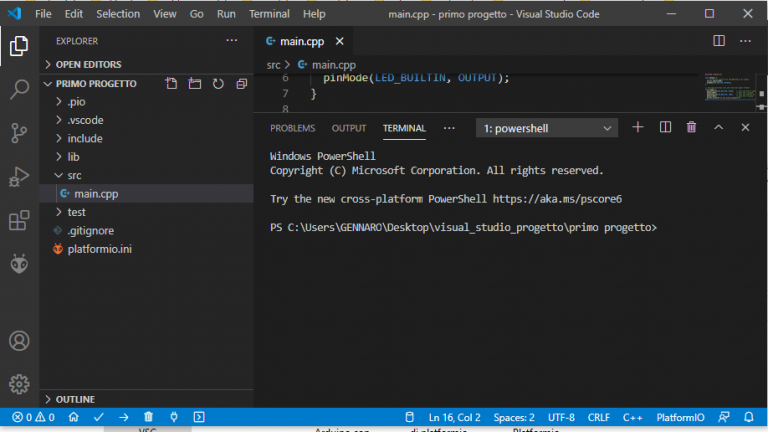Click PlatformIO Build checkmark in status bar
Viewport: 768px width, 432px height.
coord(99,417)
